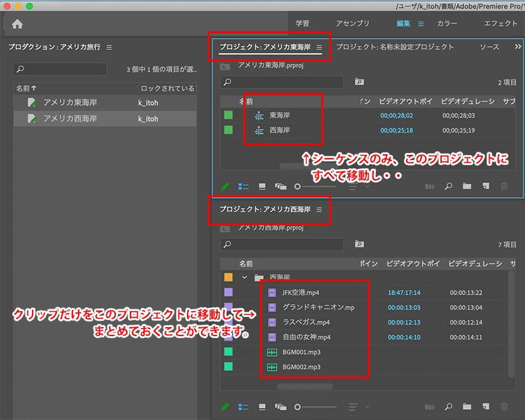Screen dimensions: 525x420
Task: Click automate to sequence icon in 東海岸 panel
Action: 430,186
